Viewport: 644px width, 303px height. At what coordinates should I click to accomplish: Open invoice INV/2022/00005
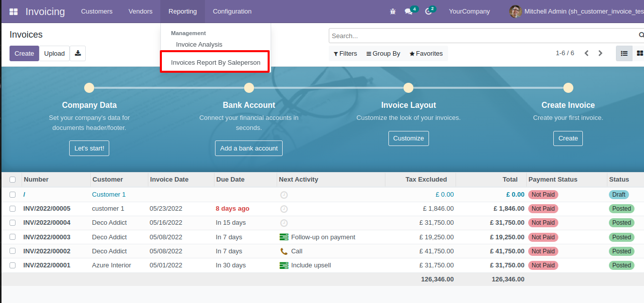tap(47, 209)
